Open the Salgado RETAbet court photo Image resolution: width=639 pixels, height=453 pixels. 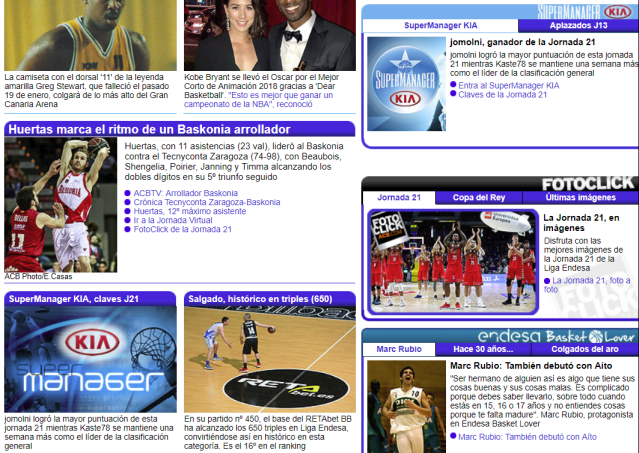(270, 359)
